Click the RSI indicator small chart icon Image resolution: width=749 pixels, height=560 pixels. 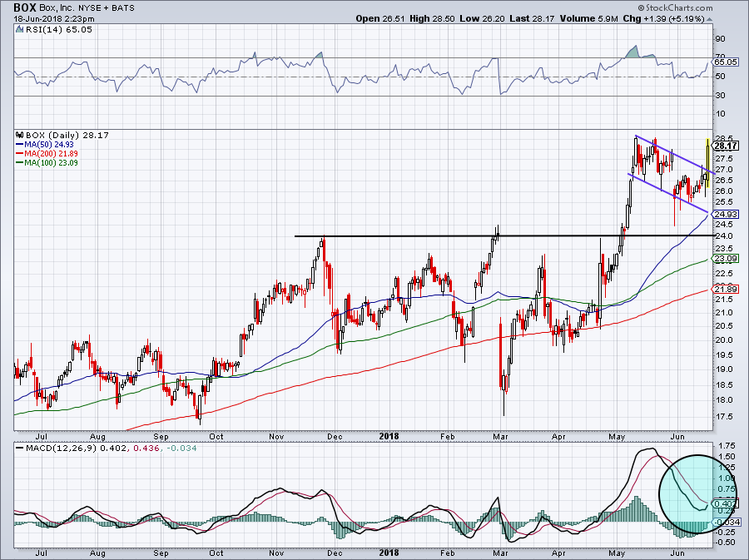coord(20,29)
